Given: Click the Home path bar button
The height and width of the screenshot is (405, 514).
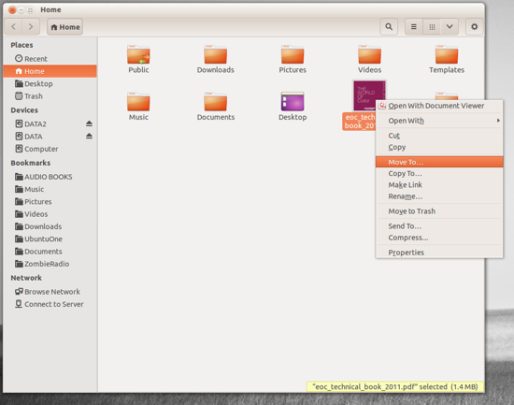Looking at the screenshot, I should [x=65, y=27].
